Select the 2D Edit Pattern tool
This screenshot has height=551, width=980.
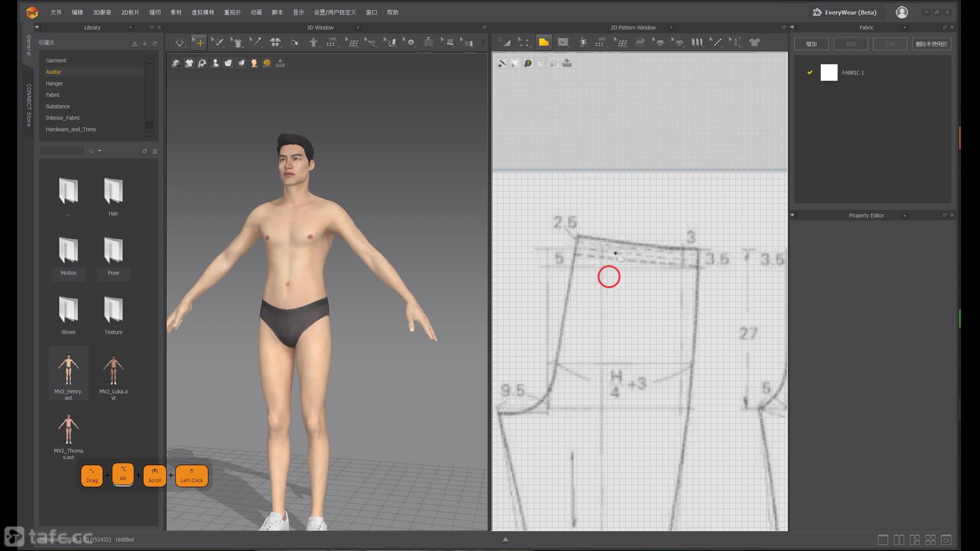[x=505, y=42]
